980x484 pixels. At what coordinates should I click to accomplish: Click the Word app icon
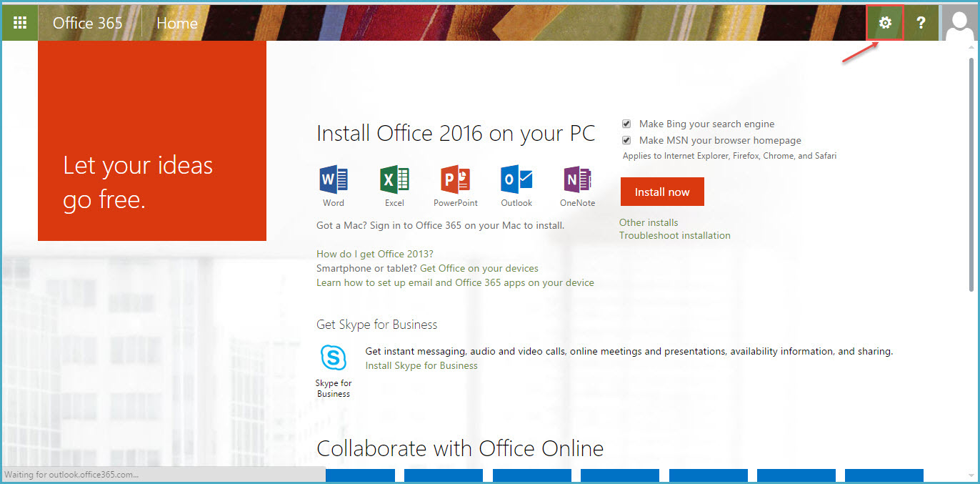click(x=333, y=179)
